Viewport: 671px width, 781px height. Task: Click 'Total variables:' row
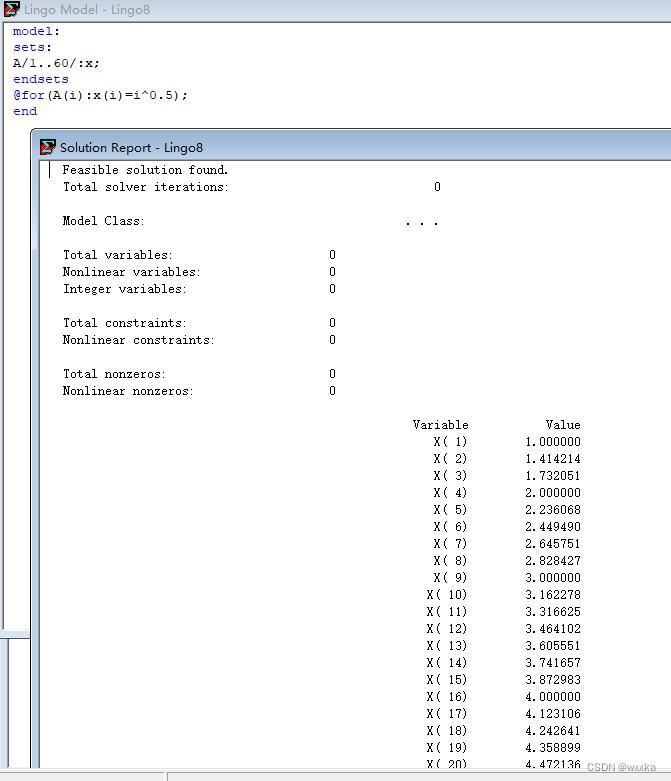point(199,255)
